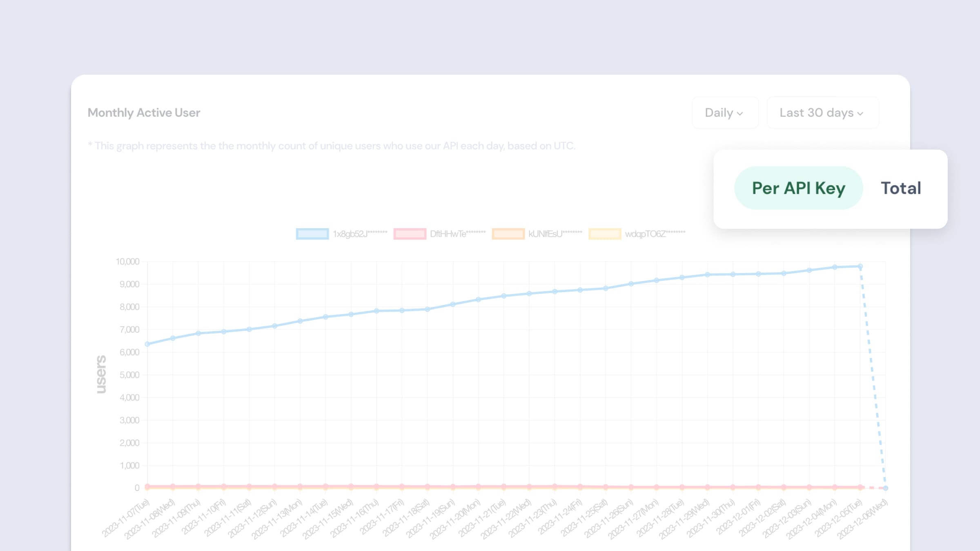Toggle the wdqpTO6Z legend series
Screen dimensions: 980x551
(637, 234)
